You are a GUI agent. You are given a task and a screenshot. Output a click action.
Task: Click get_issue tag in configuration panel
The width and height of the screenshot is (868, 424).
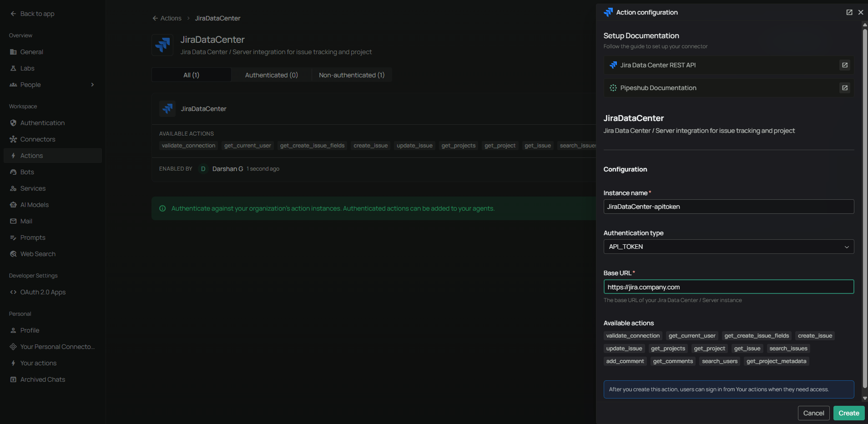coord(747,348)
